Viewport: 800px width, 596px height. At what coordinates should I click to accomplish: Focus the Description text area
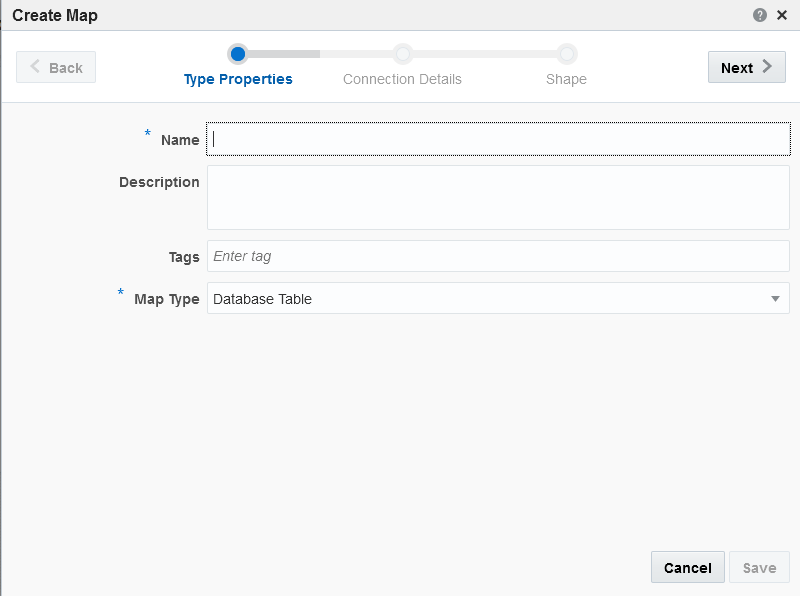(498, 197)
